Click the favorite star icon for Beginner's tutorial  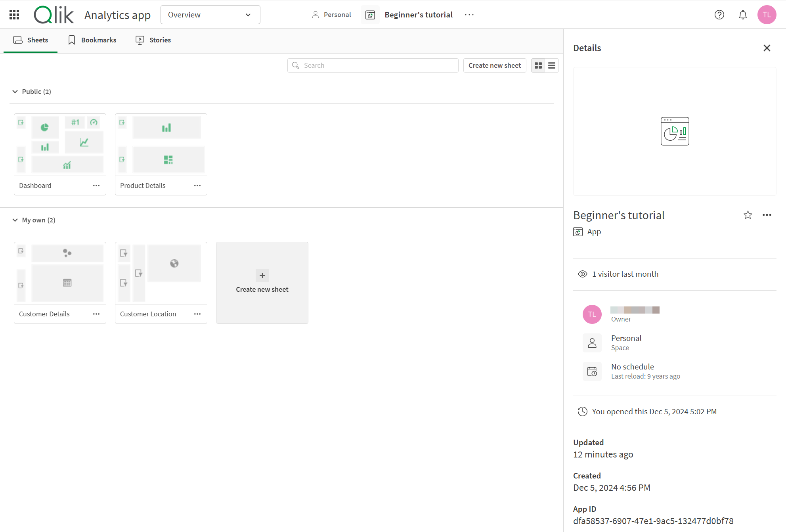(x=748, y=215)
